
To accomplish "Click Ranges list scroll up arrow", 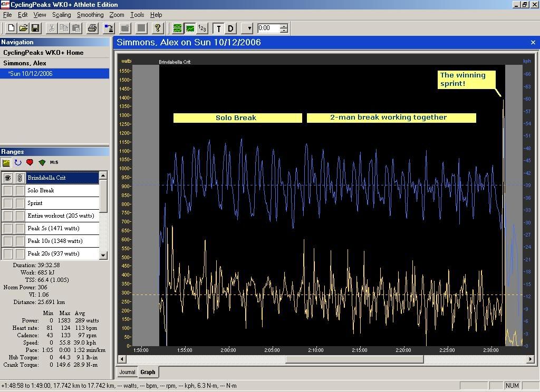I will pyautogui.click(x=103, y=175).
